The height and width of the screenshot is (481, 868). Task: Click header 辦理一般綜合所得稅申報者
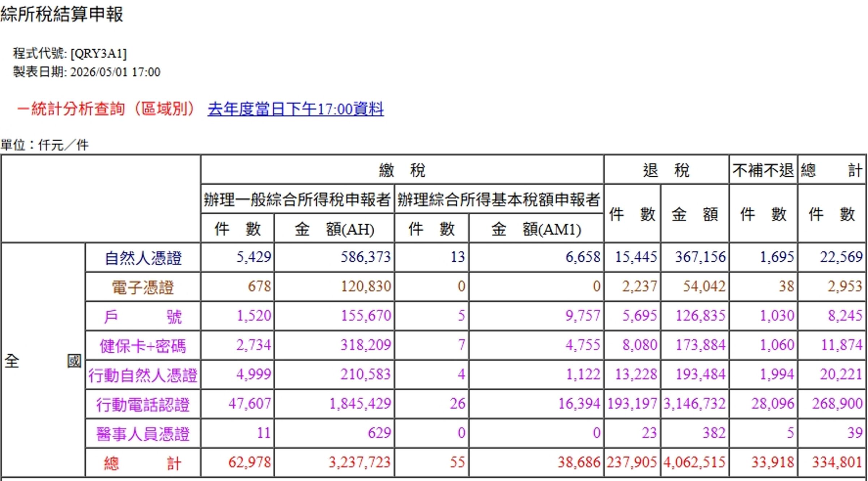click(297, 199)
